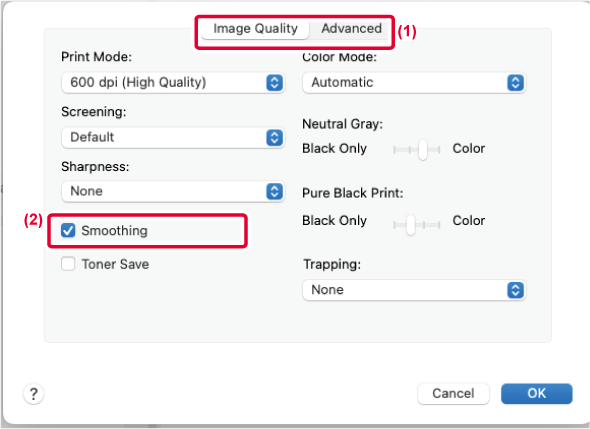590x429 pixels.
Task: Open the Sharpness None dropdown
Action: pyautogui.click(x=173, y=192)
